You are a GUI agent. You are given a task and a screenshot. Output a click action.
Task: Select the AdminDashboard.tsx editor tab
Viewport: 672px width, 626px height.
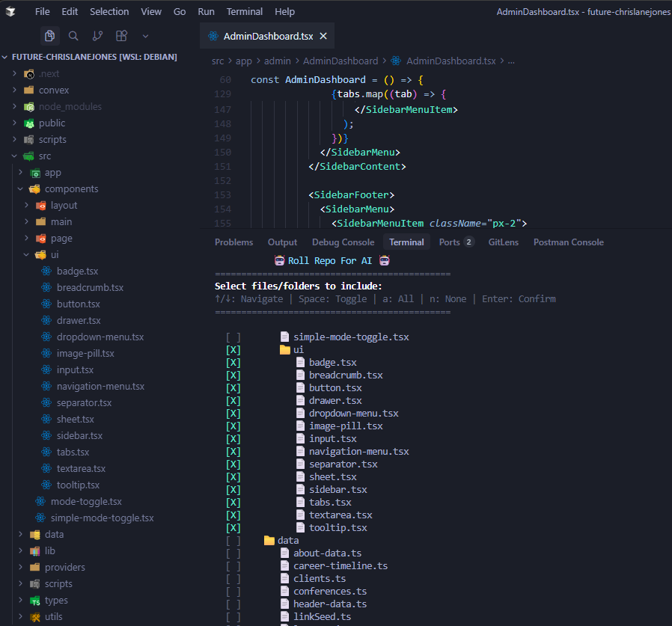(267, 36)
